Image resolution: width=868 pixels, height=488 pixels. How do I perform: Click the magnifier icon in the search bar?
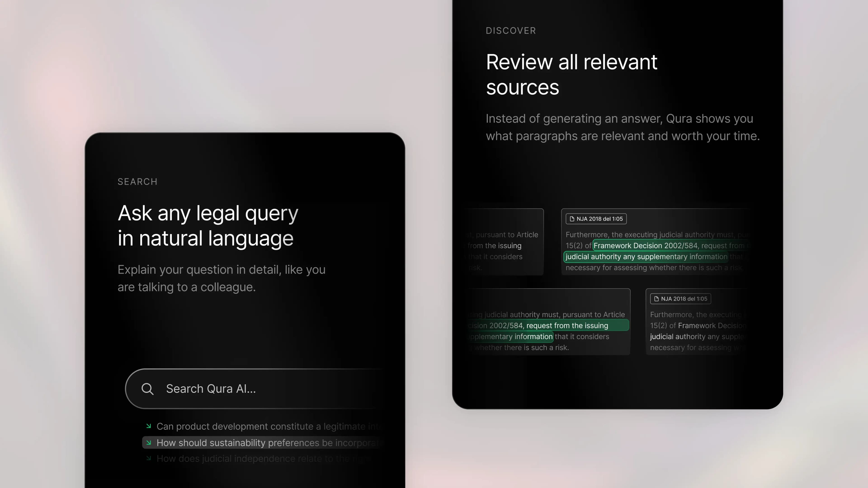[147, 389]
